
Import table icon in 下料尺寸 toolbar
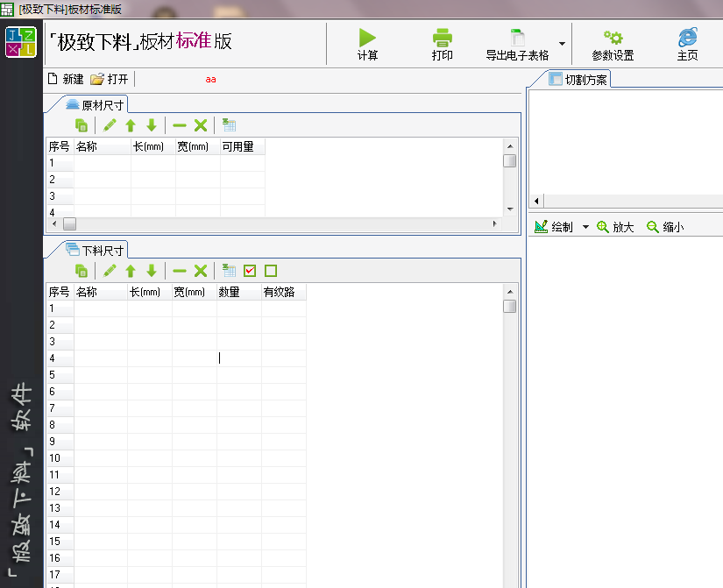click(x=229, y=270)
